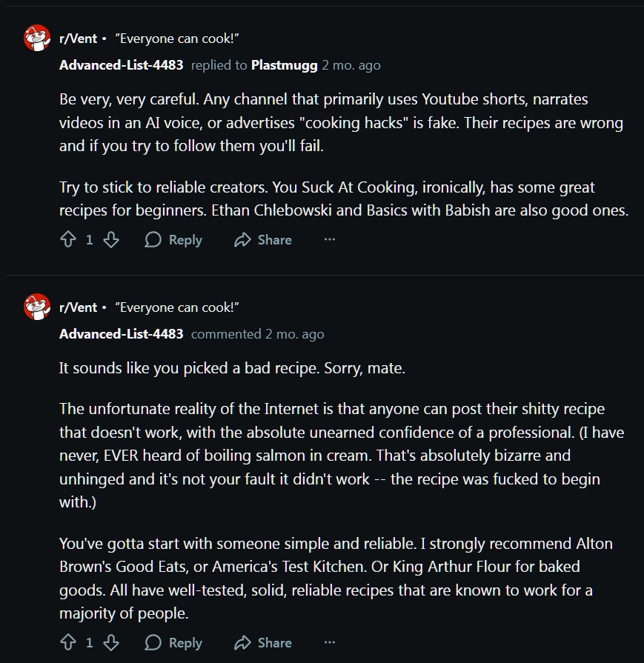Share the comment about reliable creators
644x663 pixels.
(x=263, y=240)
